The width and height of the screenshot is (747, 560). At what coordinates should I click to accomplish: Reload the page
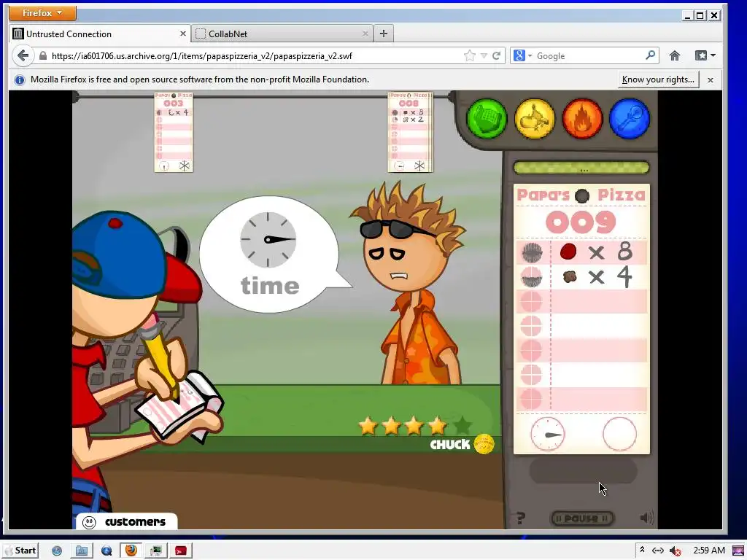pyautogui.click(x=496, y=55)
